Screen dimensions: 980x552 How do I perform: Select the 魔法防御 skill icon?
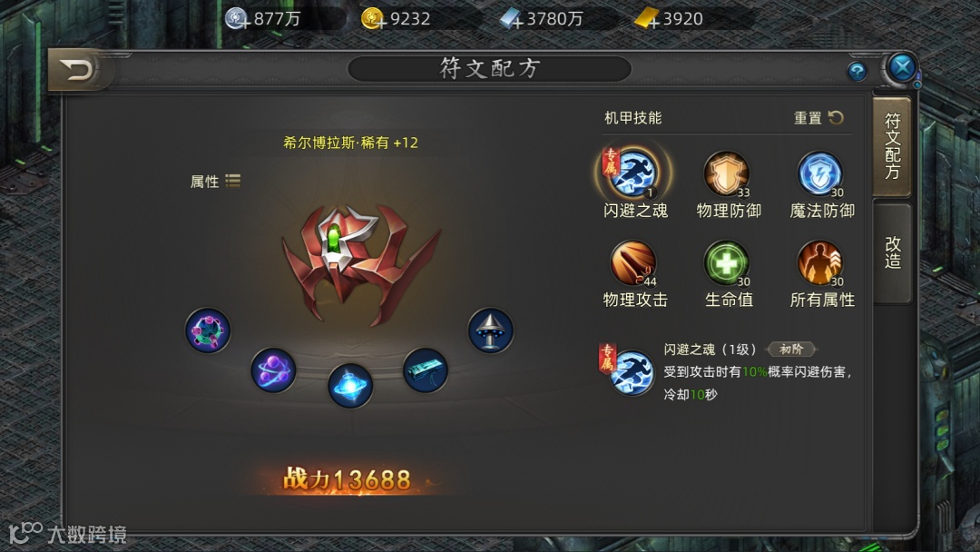coord(820,173)
